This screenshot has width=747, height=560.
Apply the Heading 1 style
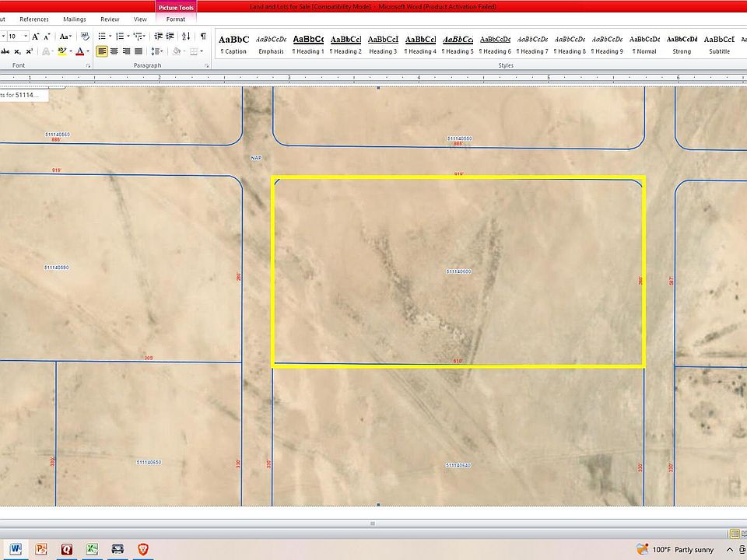tap(308, 44)
